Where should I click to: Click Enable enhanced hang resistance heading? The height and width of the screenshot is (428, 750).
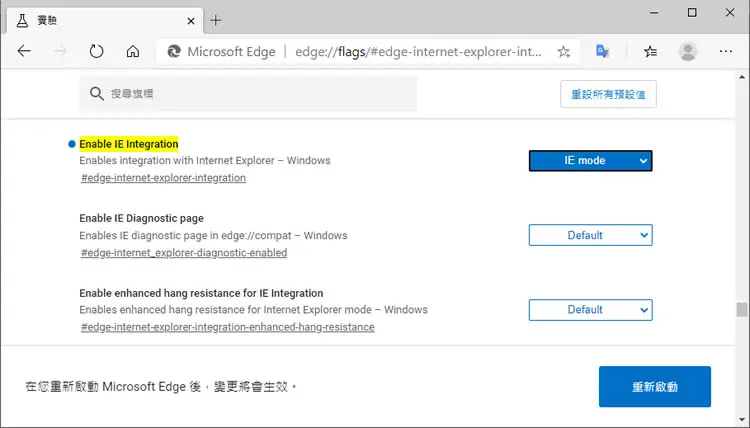click(201, 293)
